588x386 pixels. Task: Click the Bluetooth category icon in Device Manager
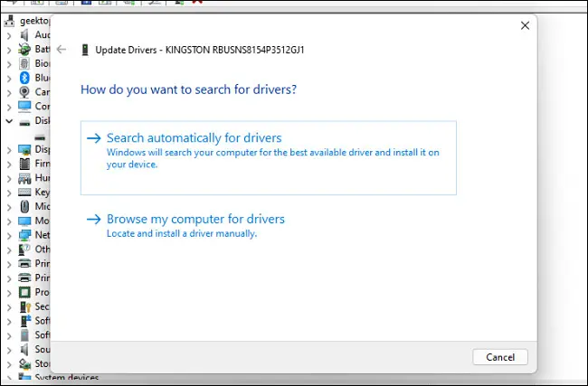(x=24, y=78)
